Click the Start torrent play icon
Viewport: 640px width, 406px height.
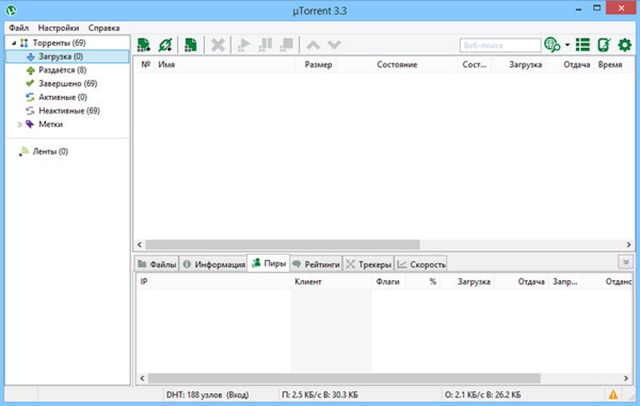(x=244, y=45)
